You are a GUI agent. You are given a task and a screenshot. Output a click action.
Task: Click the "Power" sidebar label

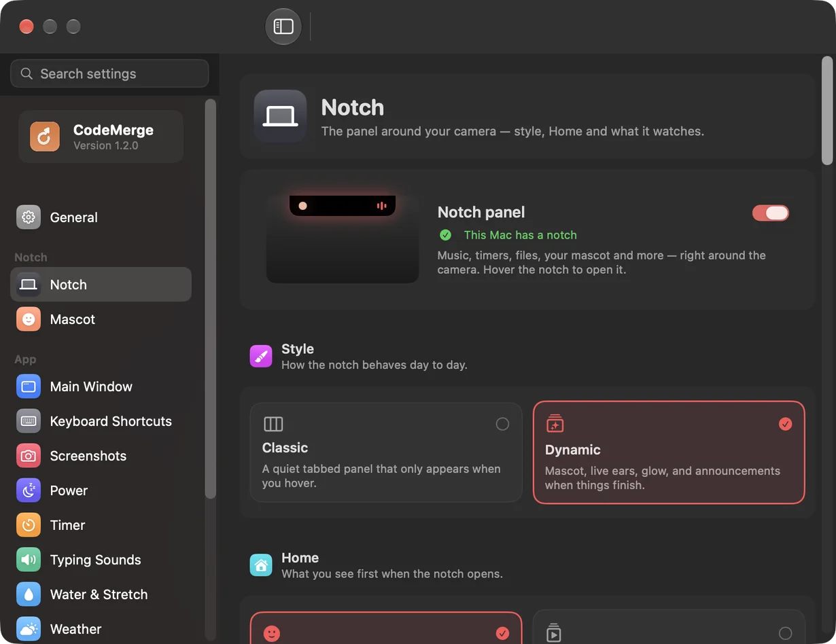point(69,490)
